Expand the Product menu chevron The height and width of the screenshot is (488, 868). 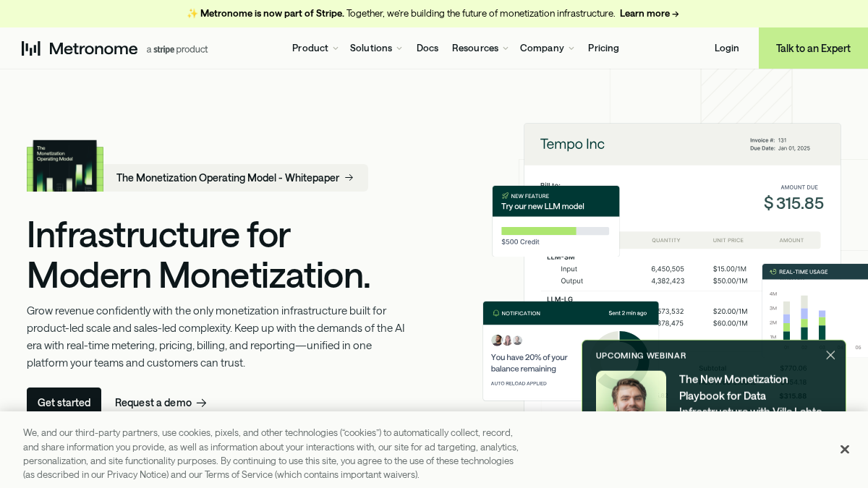pyautogui.click(x=335, y=48)
